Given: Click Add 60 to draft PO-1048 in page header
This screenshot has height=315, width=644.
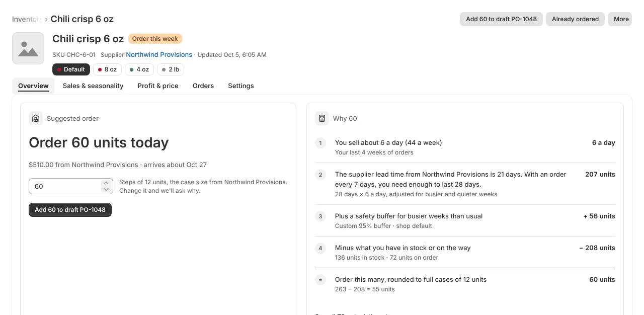Looking at the screenshot, I should (501, 19).
